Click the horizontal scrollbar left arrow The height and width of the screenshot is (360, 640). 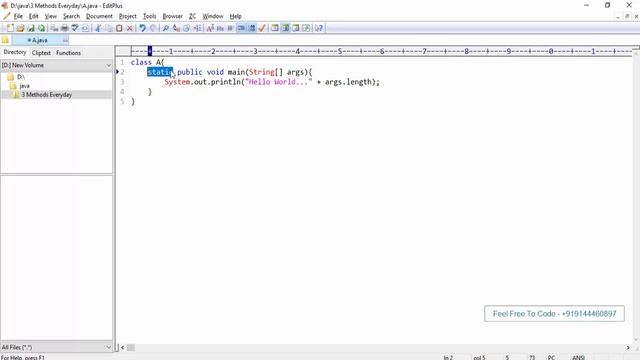pyautogui.click(x=122, y=347)
